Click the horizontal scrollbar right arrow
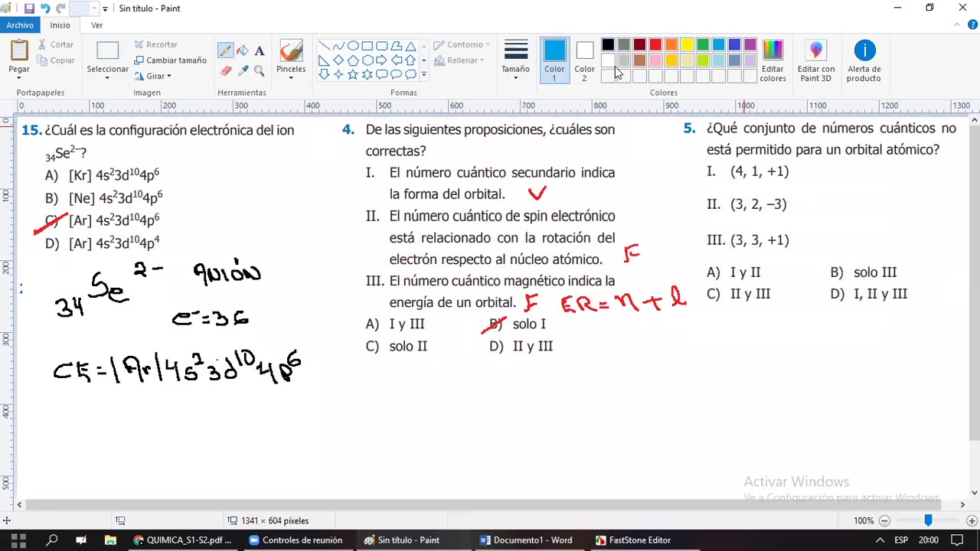Viewport: 980px width, 551px height. click(962, 504)
